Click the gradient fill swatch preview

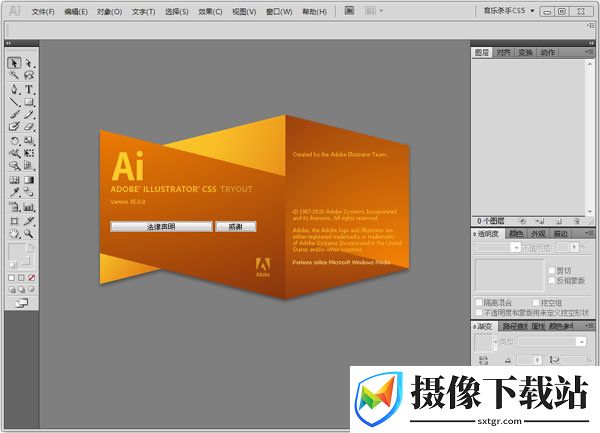tap(483, 342)
